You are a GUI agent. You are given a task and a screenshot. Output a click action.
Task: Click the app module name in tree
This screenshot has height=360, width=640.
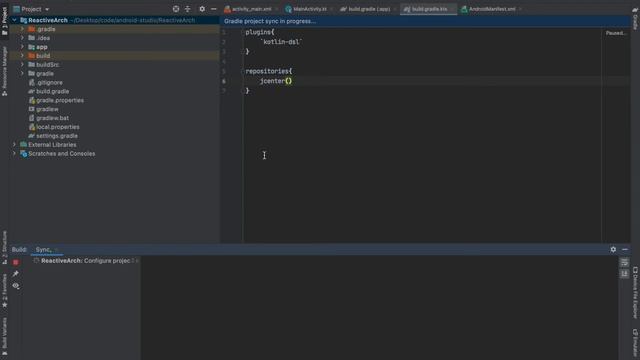pos(42,47)
